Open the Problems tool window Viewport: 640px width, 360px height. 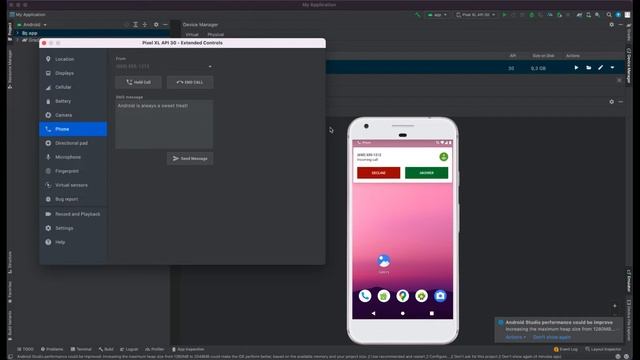point(52,349)
